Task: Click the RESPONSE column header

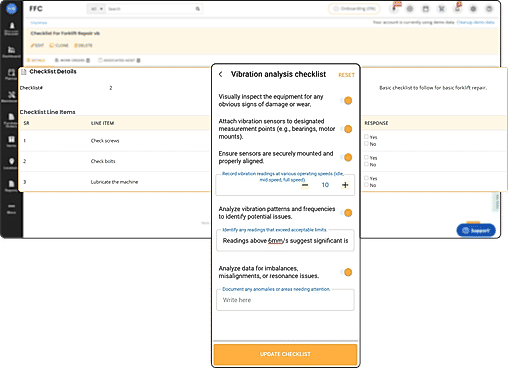Action: [376, 123]
